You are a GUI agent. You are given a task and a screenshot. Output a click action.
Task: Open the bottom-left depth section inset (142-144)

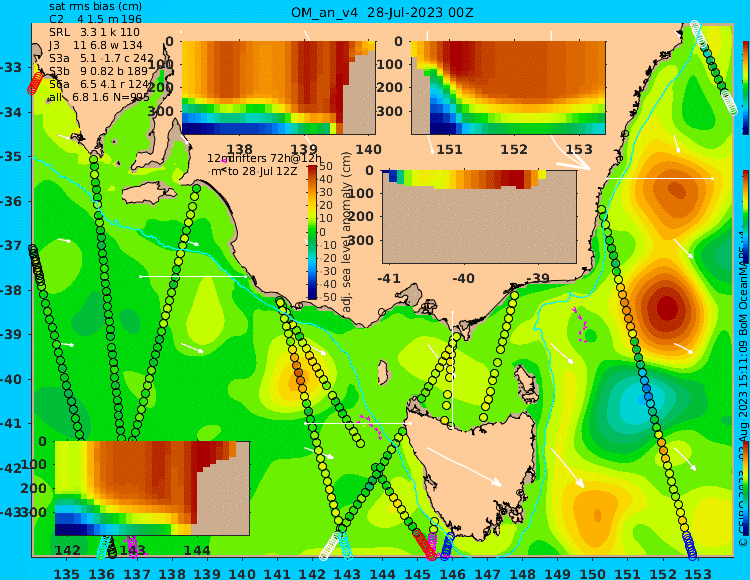152,488
